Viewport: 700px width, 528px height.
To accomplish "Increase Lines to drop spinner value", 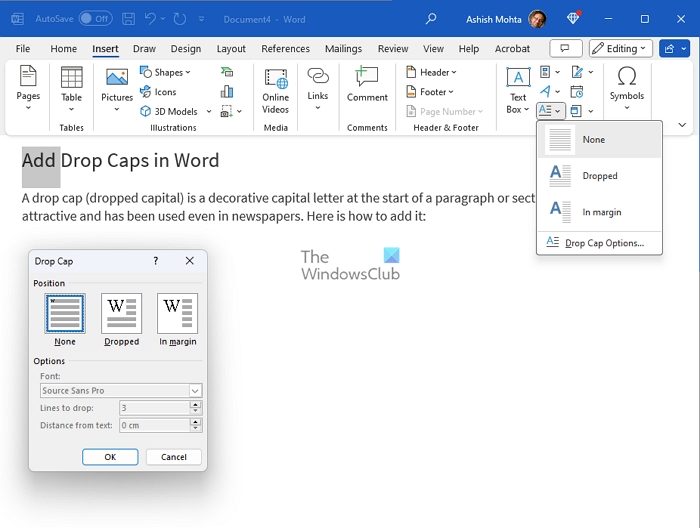I will point(196,404).
